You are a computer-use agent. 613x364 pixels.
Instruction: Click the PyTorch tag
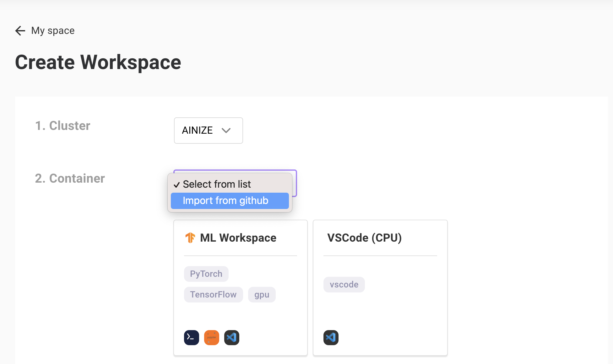point(206,274)
